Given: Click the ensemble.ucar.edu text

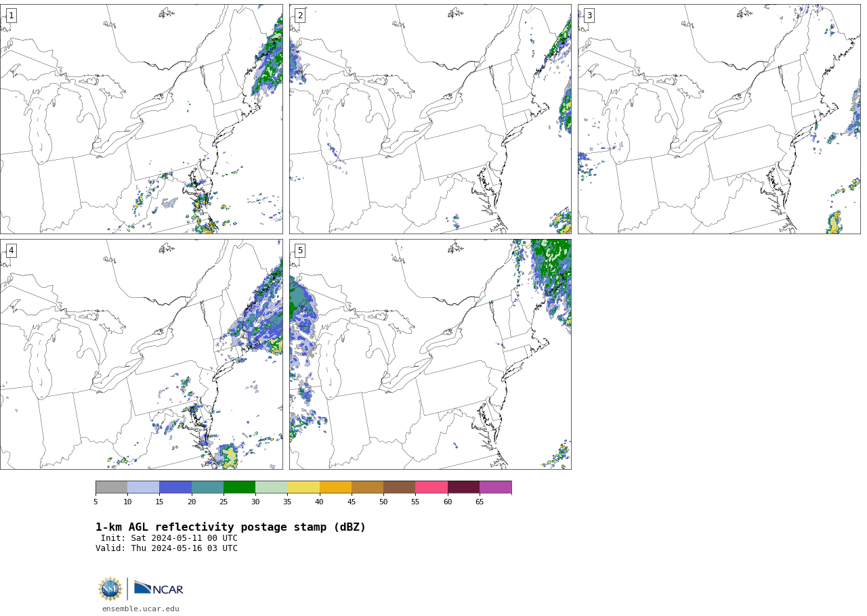Looking at the screenshot, I should 141,609.
